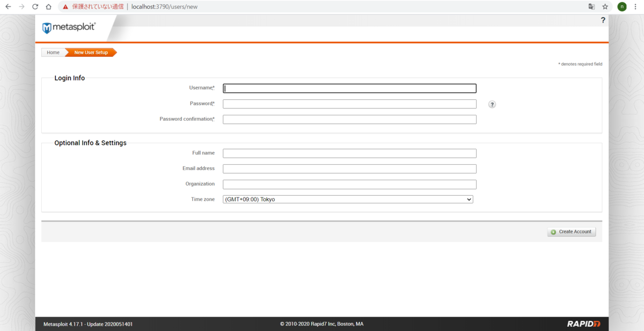
Task: Click the Rapid7 logo in the footer
Action: tap(583, 324)
